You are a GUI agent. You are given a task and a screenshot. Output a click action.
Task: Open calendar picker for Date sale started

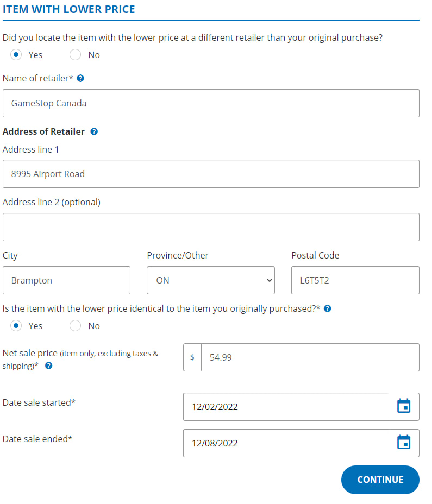pos(404,406)
